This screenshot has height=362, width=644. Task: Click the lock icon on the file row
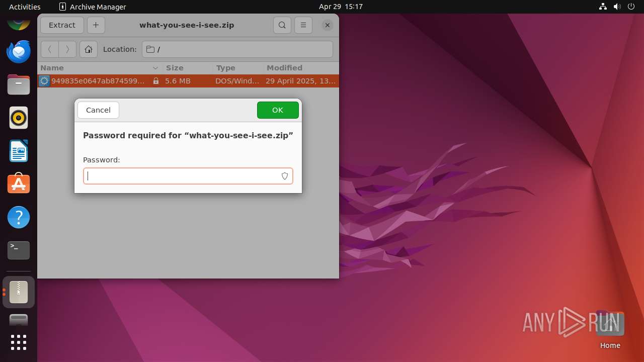click(156, 81)
